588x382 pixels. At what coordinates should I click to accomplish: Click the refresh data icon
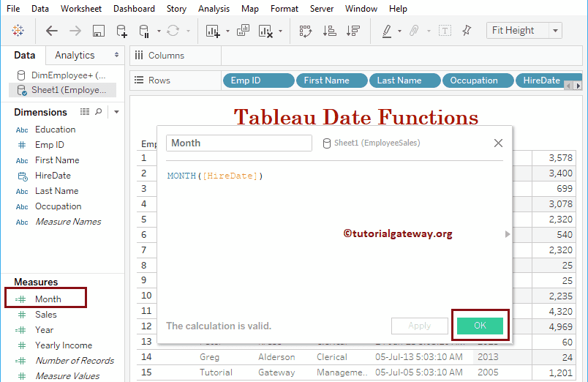tap(173, 31)
